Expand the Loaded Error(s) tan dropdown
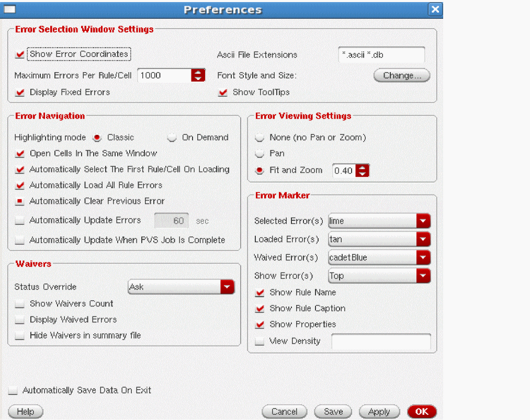This screenshot has height=420, width=530. click(x=423, y=240)
